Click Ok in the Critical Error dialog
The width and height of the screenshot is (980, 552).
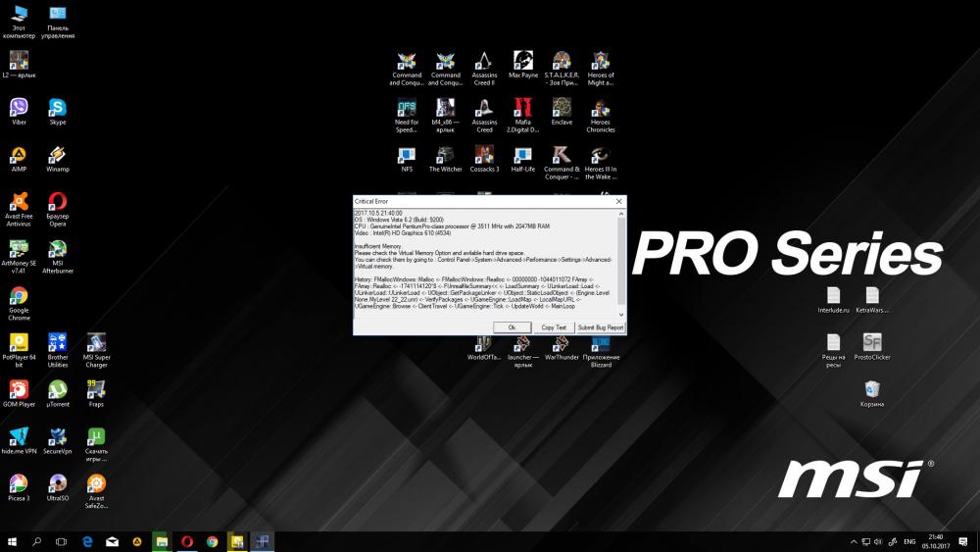[x=512, y=327]
